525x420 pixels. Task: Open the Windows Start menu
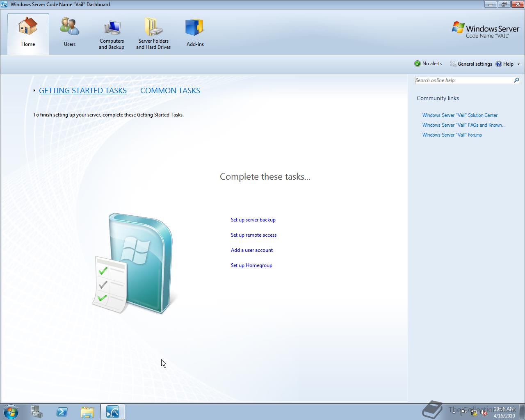pos(11,411)
